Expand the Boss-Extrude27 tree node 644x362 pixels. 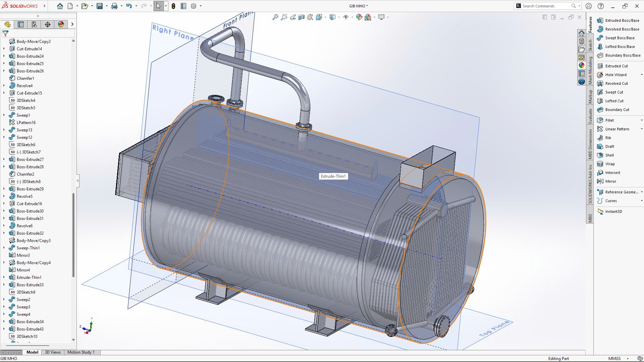pos(4,160)
